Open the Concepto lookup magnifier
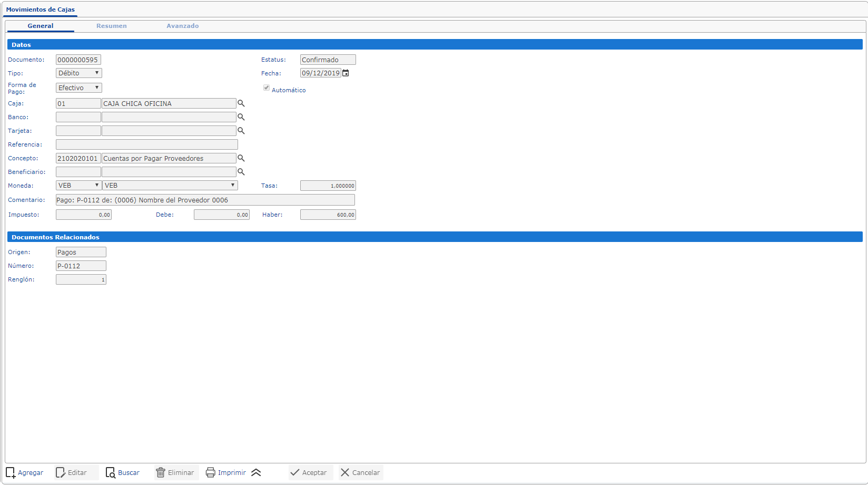 (241, 158)
